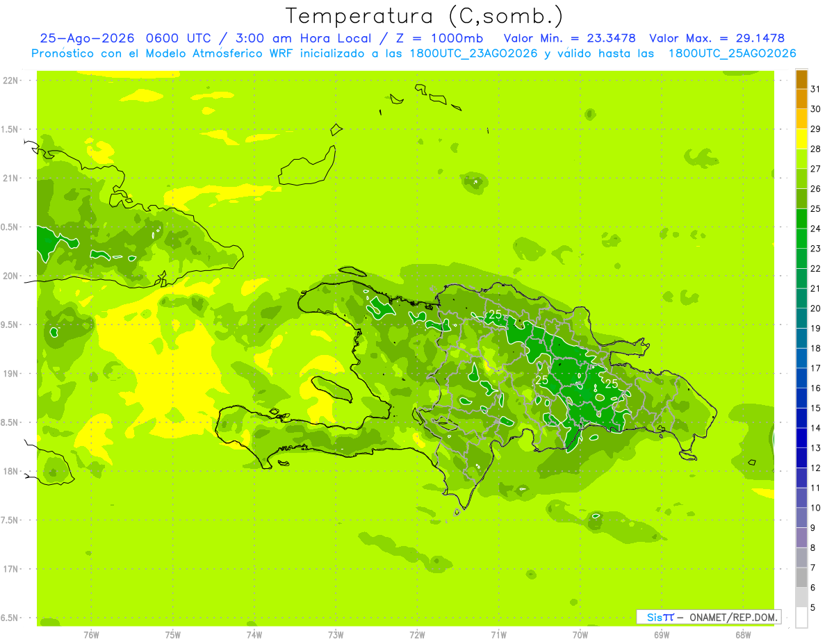
Task: Click the 'ONAMET/REP.DOM.' credit label
Action: pyautogui.click(x=734, y=617)
